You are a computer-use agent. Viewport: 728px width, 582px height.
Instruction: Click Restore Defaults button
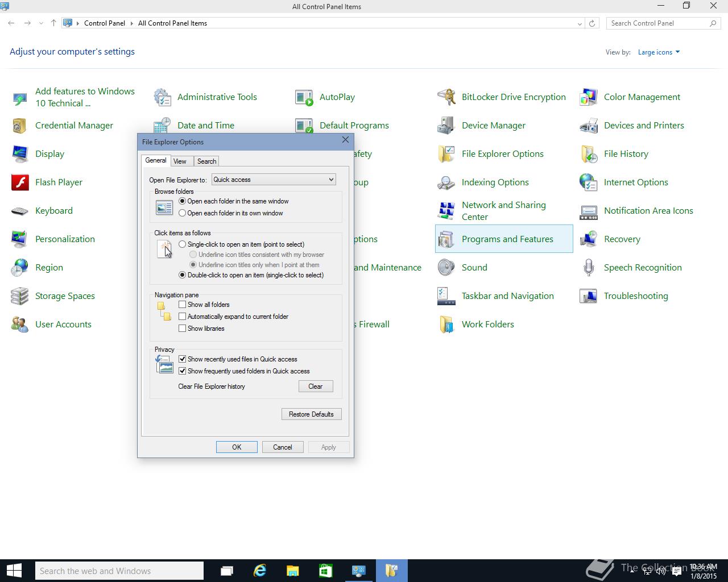click(312, 414)
